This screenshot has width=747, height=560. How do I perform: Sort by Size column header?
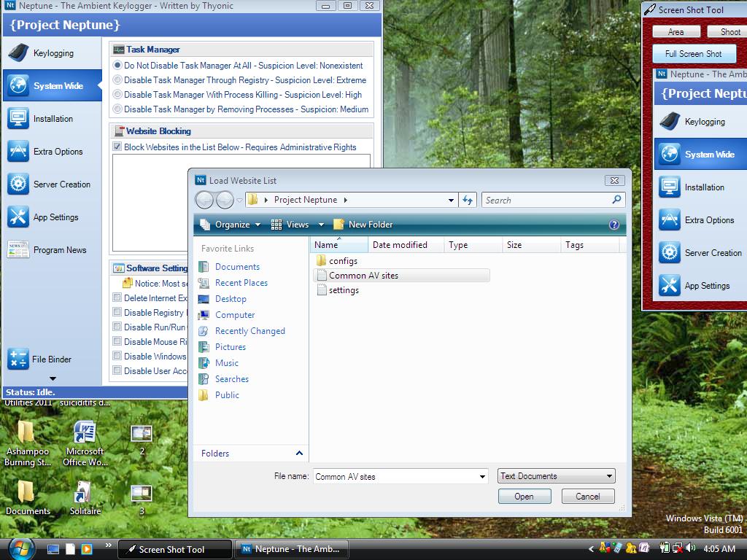click(x=532, y=245)
